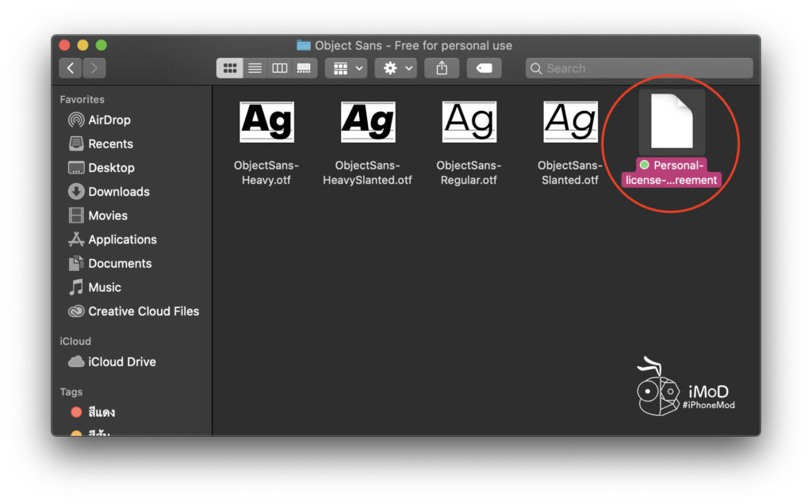This screenshot has height=504, width=812.
Task: Click the Search field
Action: pyautogui.click(x=639, y=68)
